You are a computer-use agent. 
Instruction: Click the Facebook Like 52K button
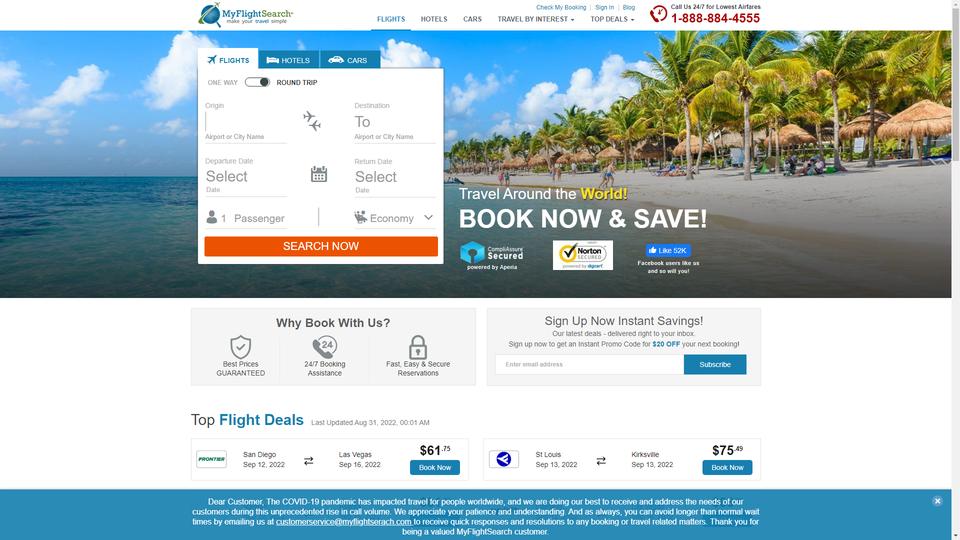tap(668, 250)
